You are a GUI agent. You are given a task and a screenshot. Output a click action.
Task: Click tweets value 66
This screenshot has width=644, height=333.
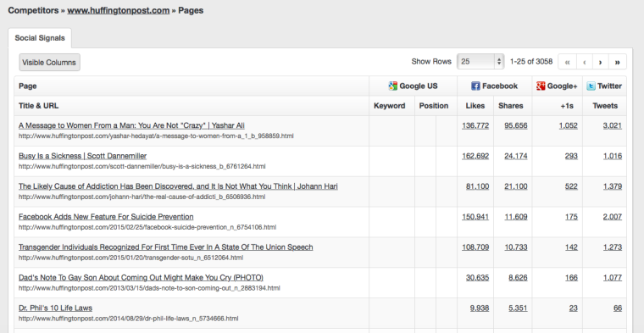pyautogui.click(x=618, y=308)
